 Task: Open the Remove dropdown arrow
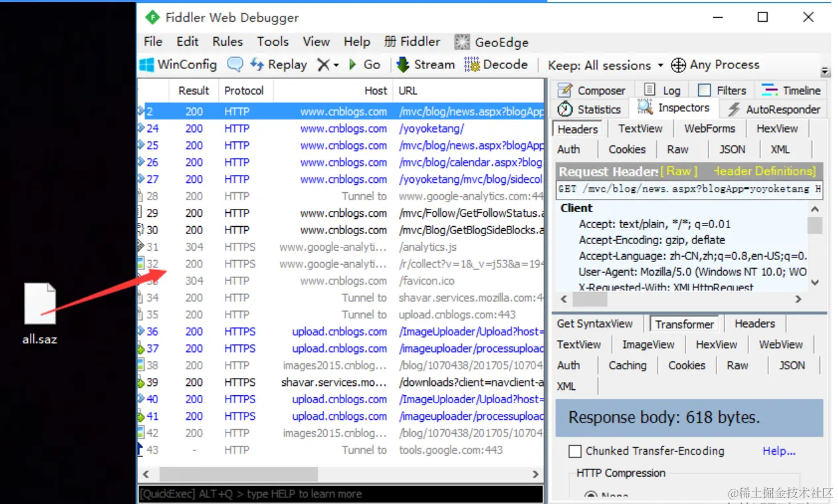pos(336,65)
